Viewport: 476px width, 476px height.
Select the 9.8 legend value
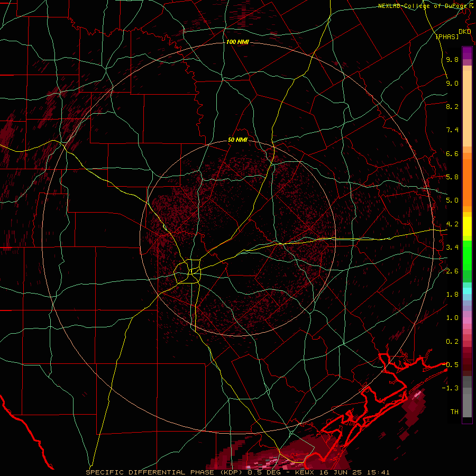tap(452, 59)
